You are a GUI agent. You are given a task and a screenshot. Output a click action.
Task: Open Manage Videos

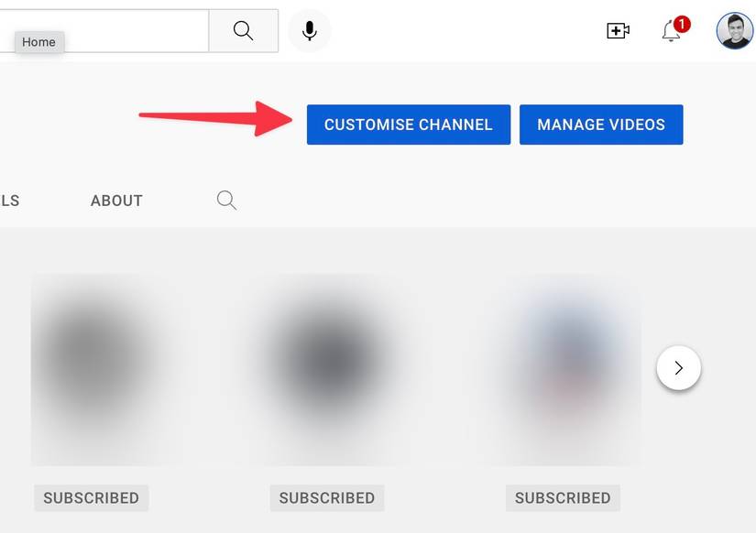tap(600, 124)
